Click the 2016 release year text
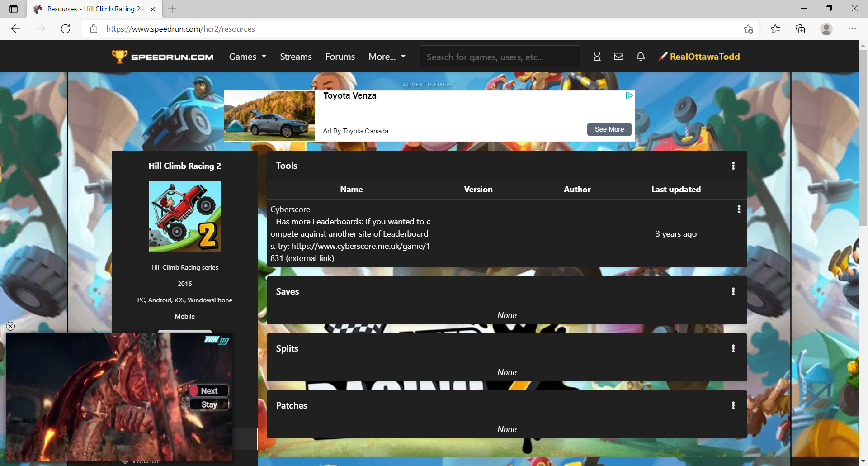Viewport: 868px width, 466px height. click(x=184, y=284)
